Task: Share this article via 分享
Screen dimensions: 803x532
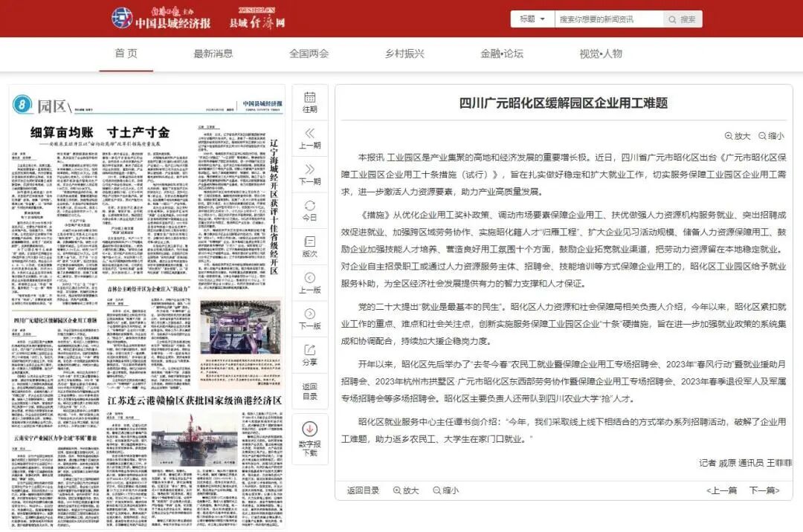Action: (310, 355)
